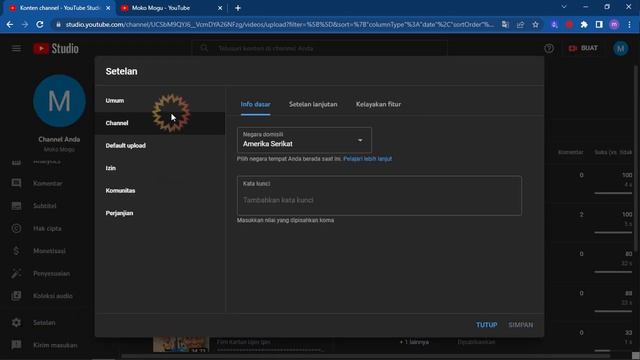640x360 pixels.
Task: Go back with the browser back arrow
Action: (10, 24)
